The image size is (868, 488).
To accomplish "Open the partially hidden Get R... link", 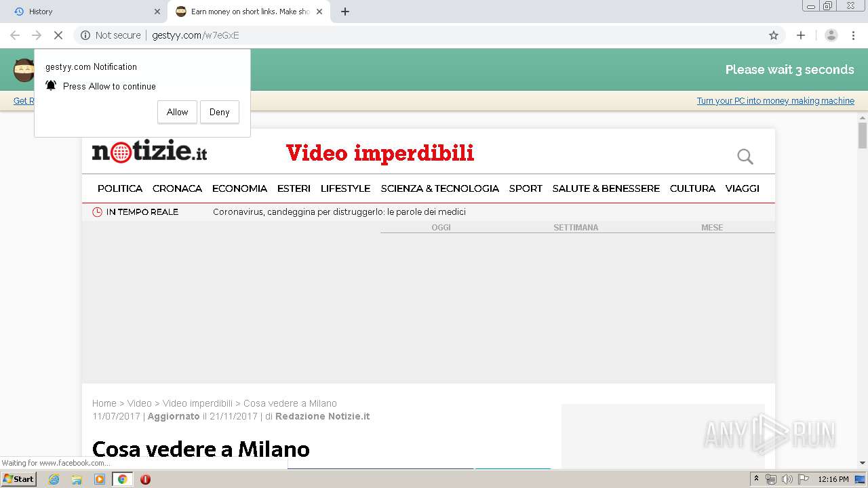I will tap(23, 101).
